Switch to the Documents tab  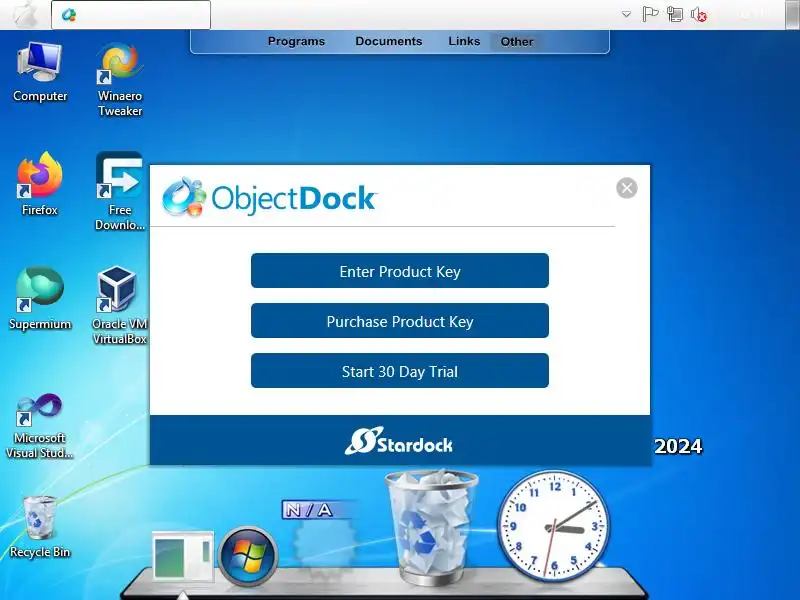389,41
